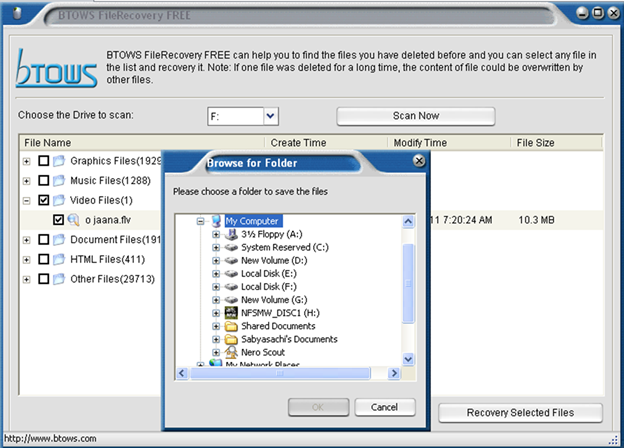624x448 pixels.
Task: Click the folder tree scroll left arrow
Action: pyautogui.click(x=182, y=373)
